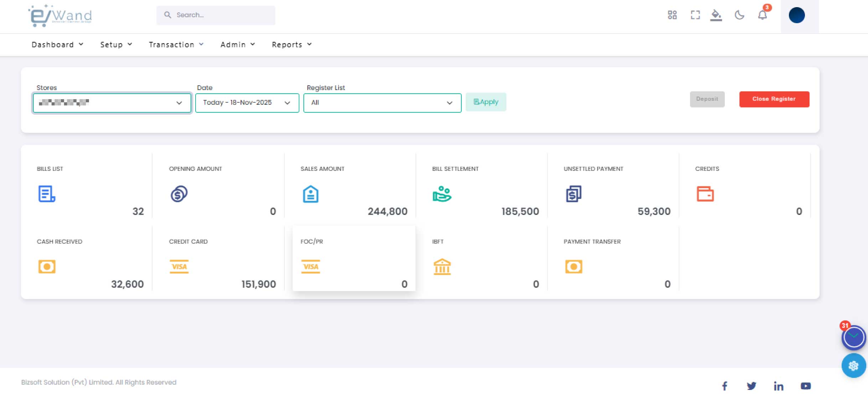Open the Register List dropdown set to All
Screen dimensions: 868x396
[382, 103]
